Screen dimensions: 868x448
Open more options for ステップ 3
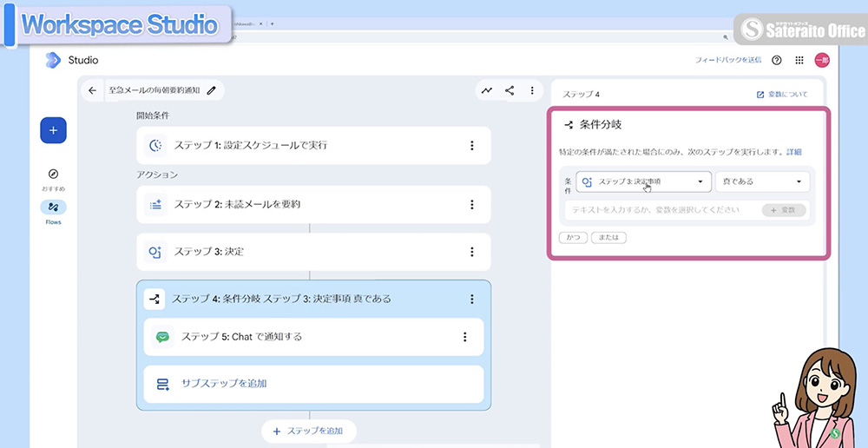(472, 252)
